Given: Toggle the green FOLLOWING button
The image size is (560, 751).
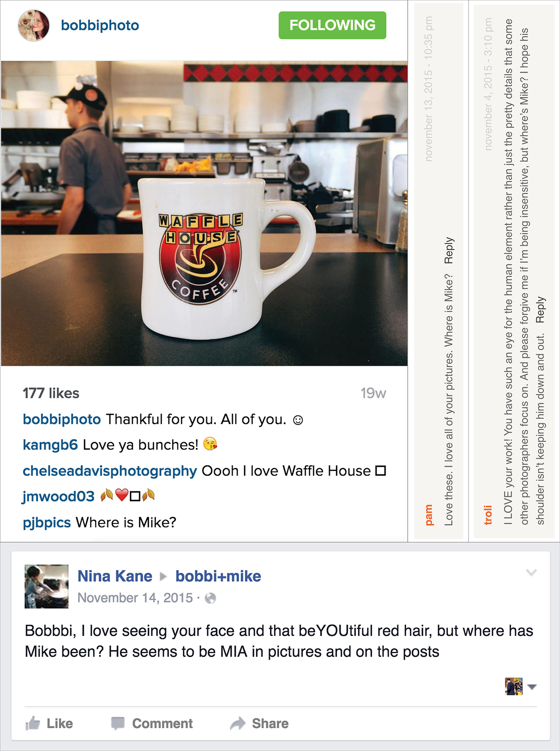Looking at the screenshot, I should pyautogui.click(x=332, y=25).
